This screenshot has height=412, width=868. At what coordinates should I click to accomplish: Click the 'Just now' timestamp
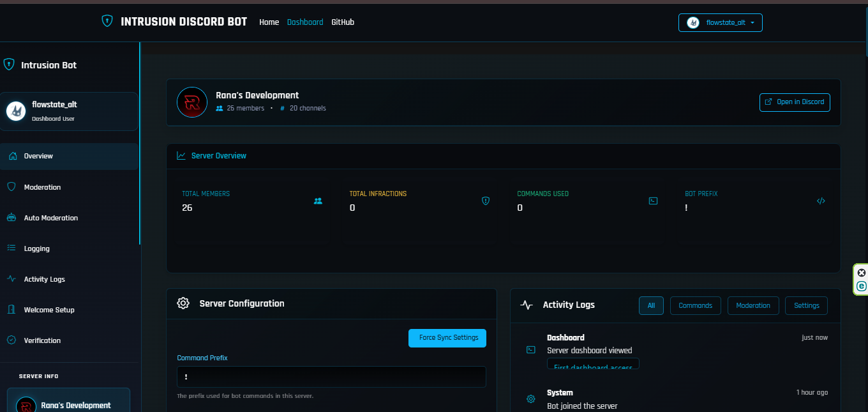click(815, 337)
